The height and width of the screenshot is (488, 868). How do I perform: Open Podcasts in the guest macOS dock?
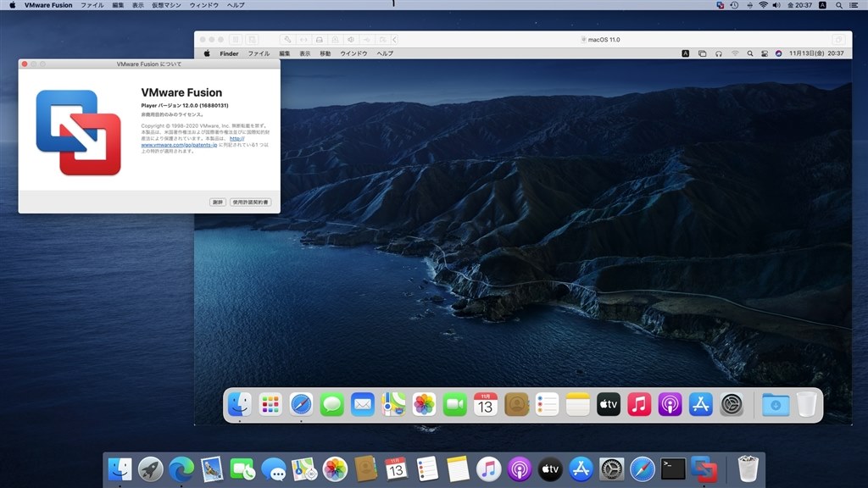point(670,405)
